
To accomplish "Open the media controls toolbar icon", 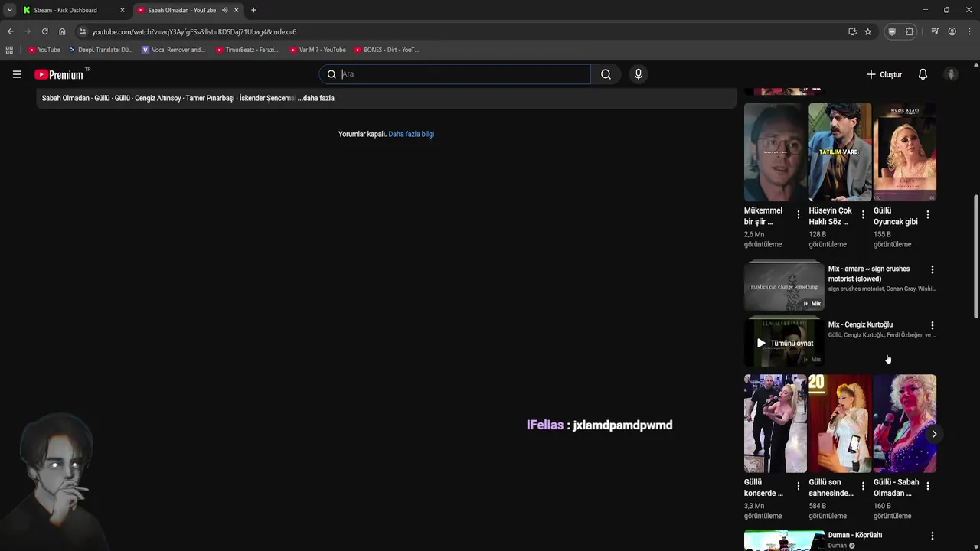I will click(x=935, y=31).
